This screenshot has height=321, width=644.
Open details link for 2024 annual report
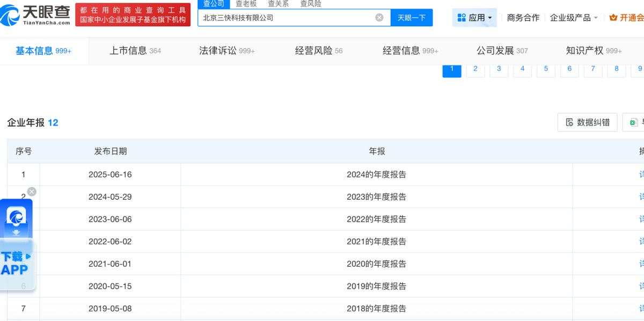tap(641, 174)
